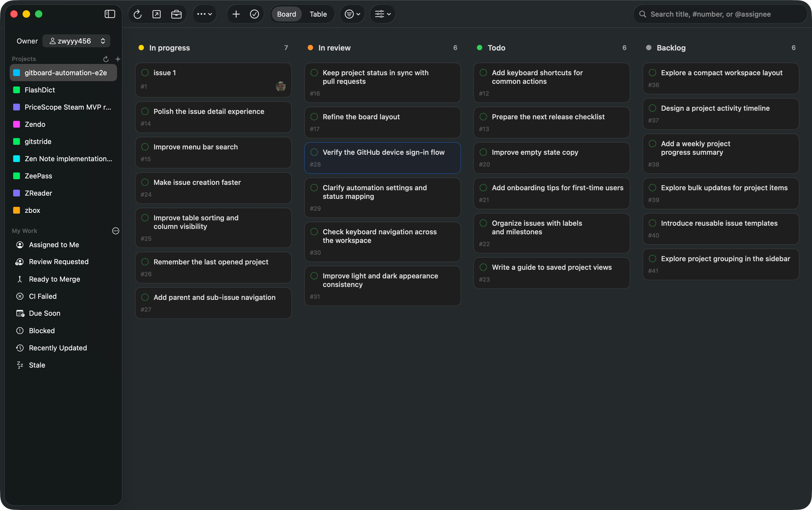This screenshot has height=510, width=812.
Task: Open My Work options ellipsis icon
Action: click(116, 231)
